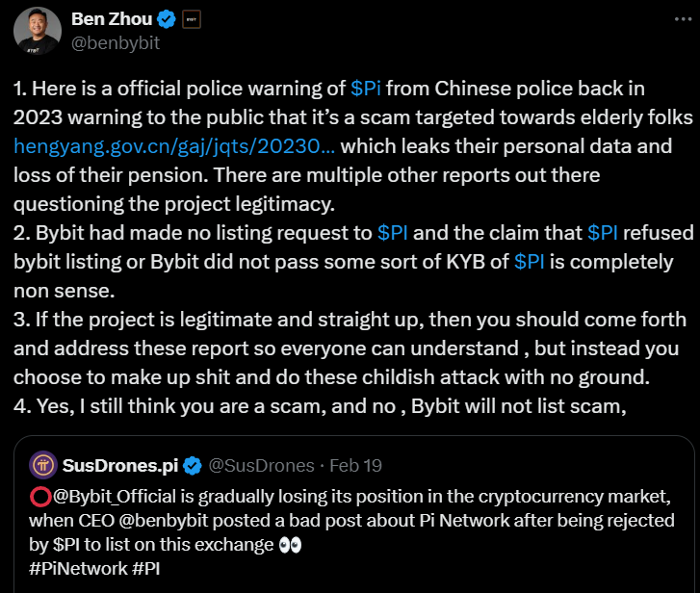700x593 pixels.
Task: Open the SusDrones.pi display name
Action: (118, 466)
